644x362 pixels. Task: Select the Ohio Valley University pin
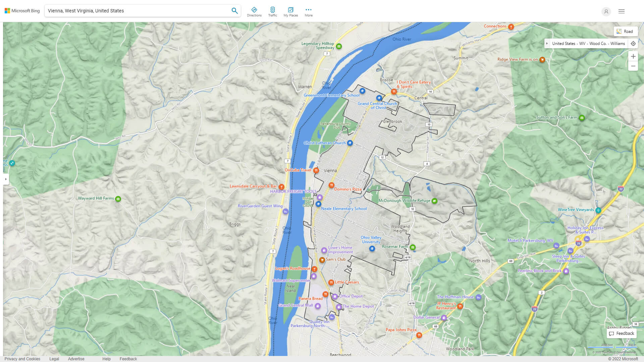pyautogui.click(x=372, y=249)
